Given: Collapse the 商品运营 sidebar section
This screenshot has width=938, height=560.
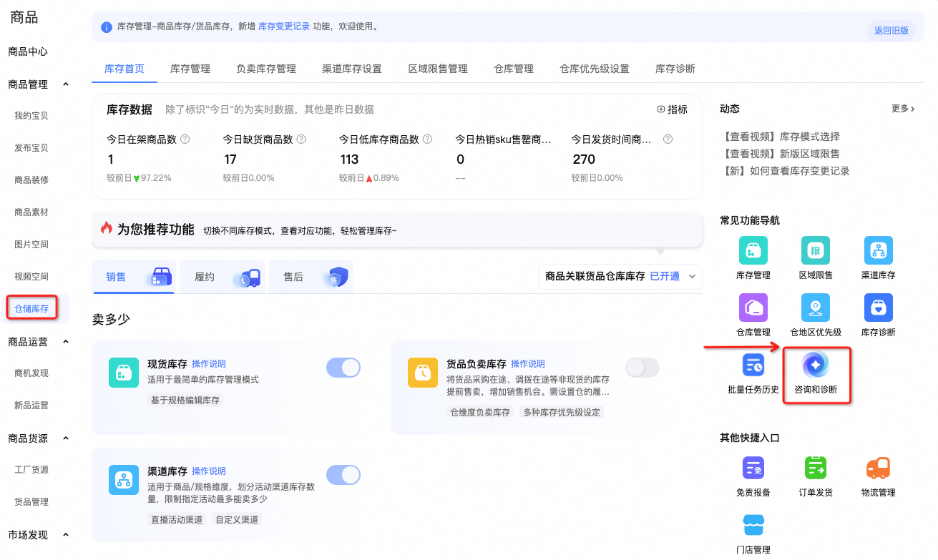Looking at the screenshot, I should click(x=66, y=342).
